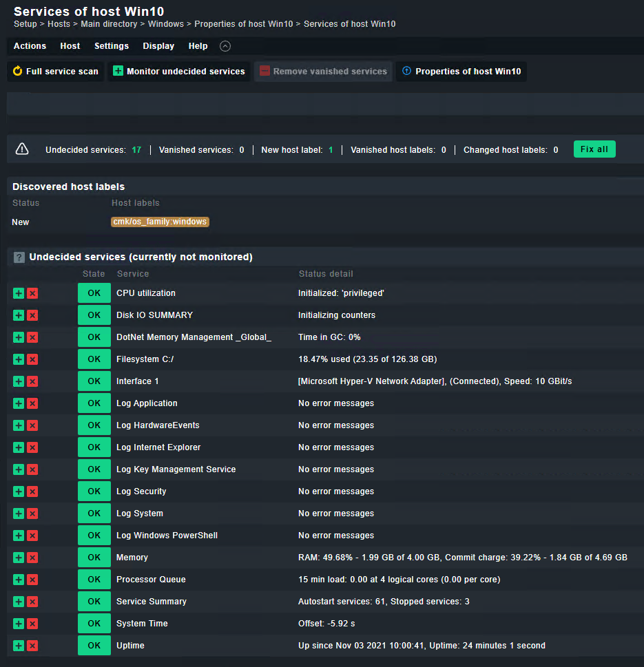644x667 pixels.
Task: Click green plus icon for CPU utilization
Action: [x=19, y=293]
